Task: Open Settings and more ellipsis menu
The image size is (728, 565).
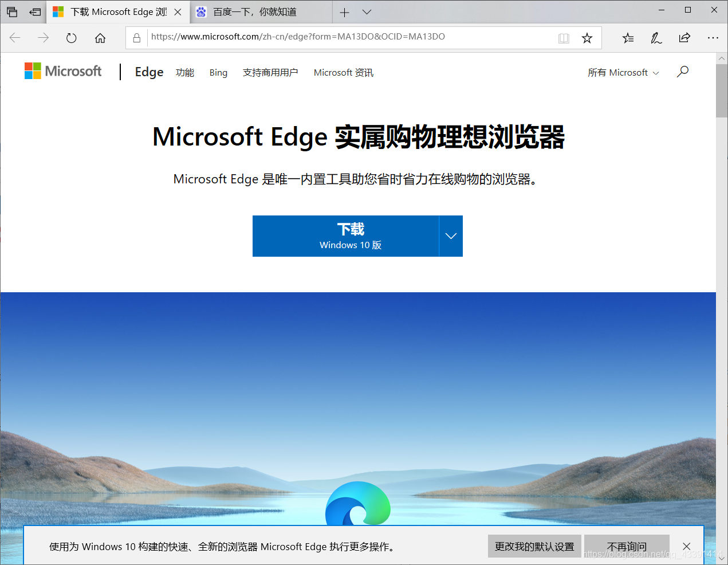Action: tap(713, 38)
